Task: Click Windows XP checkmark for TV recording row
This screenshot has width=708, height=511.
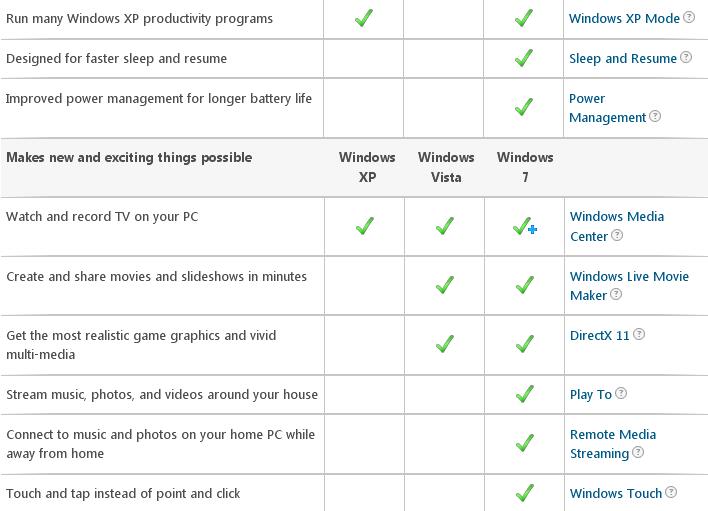Action: 365,227
